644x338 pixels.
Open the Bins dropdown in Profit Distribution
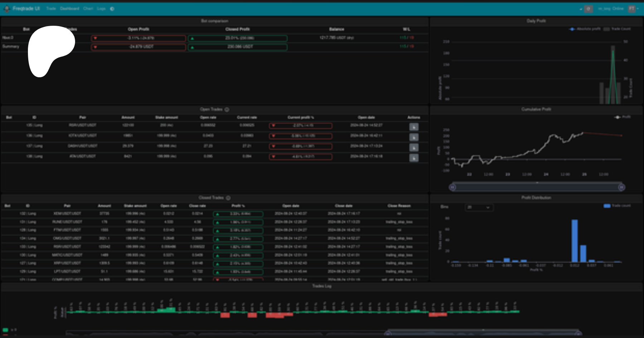click(x=479, y=207)
